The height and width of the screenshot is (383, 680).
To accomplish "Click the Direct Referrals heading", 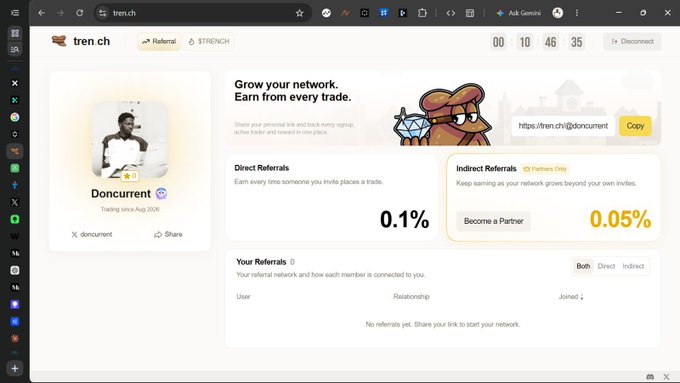I will [x=262, y=168].
